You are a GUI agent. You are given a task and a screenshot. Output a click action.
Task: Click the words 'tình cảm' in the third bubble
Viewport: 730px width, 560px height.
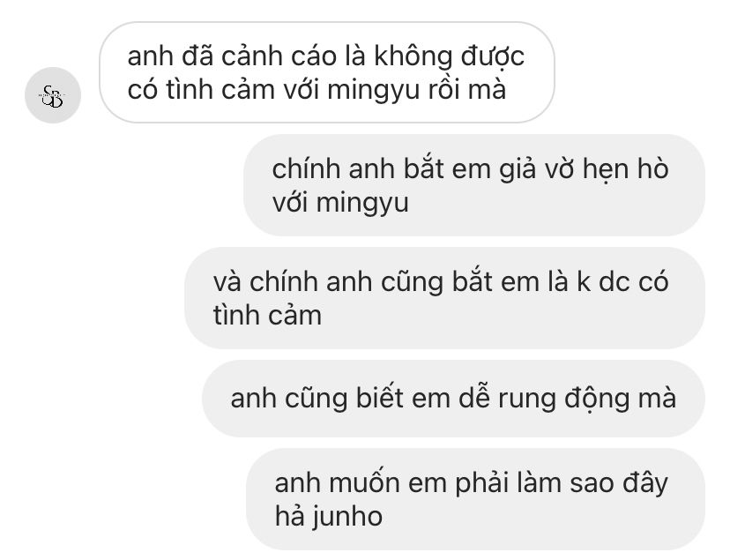[267, 316]
